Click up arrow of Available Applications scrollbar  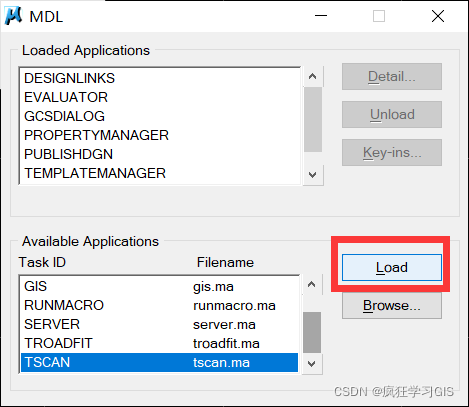312,284
